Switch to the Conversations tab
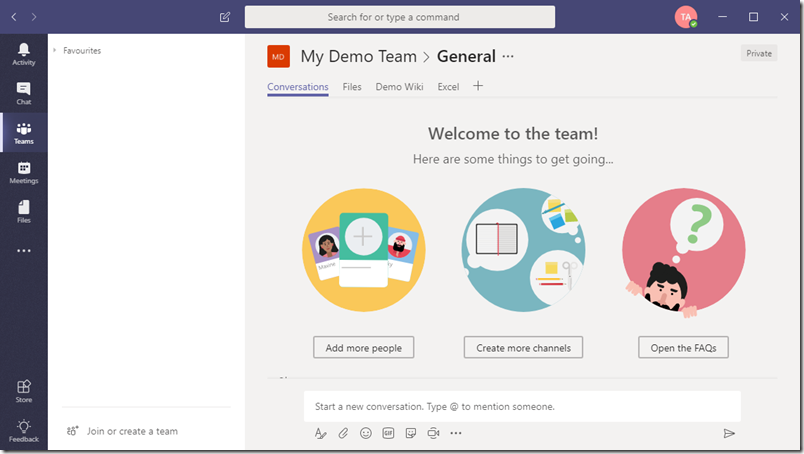This screenshot has height=454, width=804. [x=298, y=87]
